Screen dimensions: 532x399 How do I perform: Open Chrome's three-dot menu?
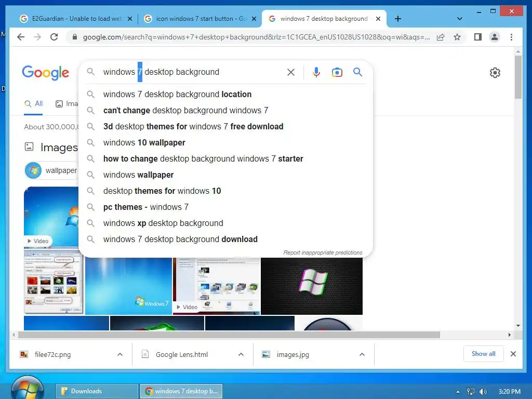tap(511, 37)
